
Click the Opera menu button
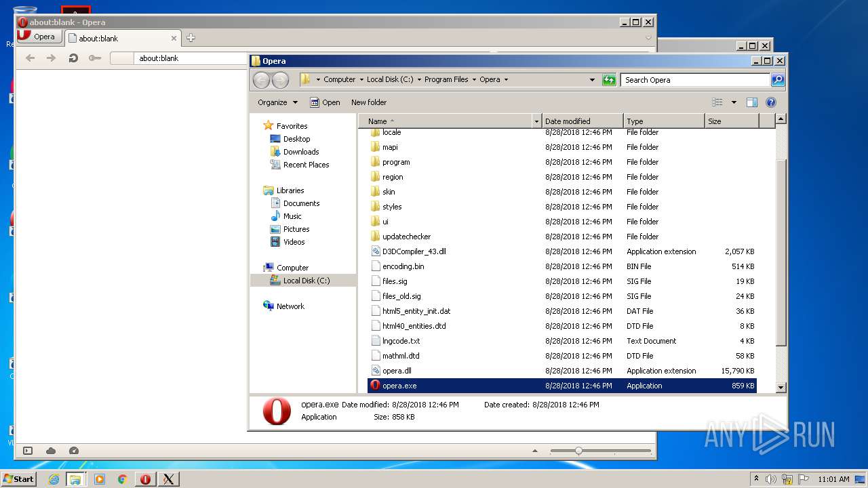point(40,37)
